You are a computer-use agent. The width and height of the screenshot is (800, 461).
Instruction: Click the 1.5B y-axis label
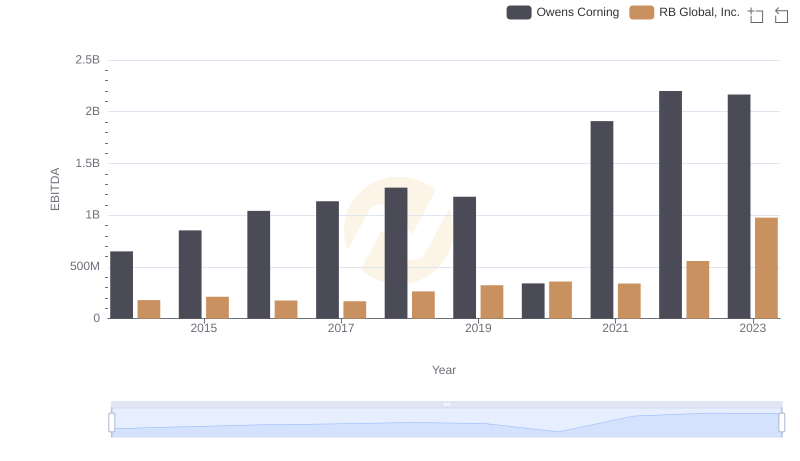point(88,163)
